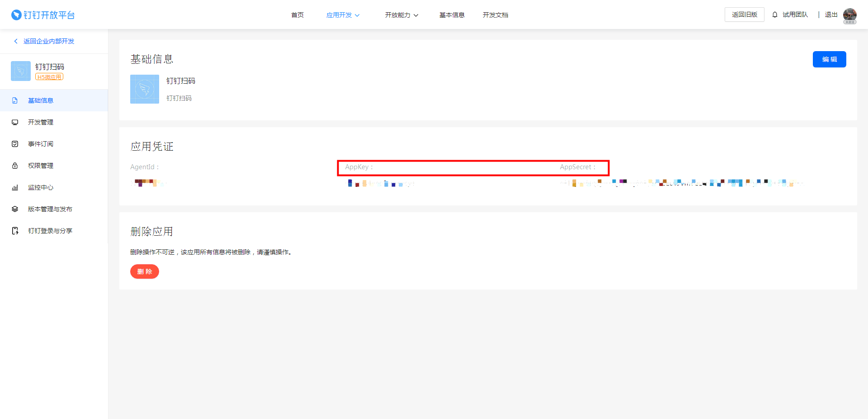
Task: Click the 版本管理与发布 layers icon
Action: pos(15,209)
